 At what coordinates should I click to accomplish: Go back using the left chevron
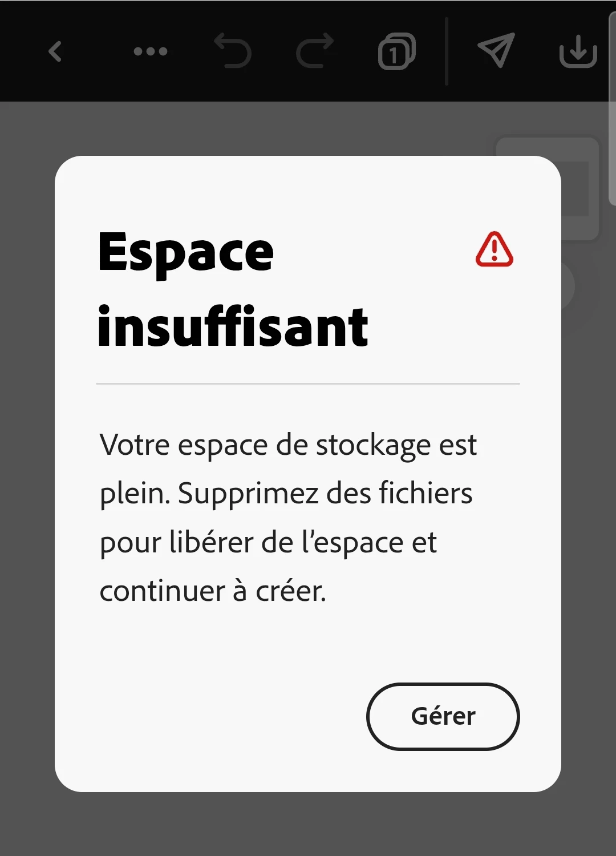[55, 51]
